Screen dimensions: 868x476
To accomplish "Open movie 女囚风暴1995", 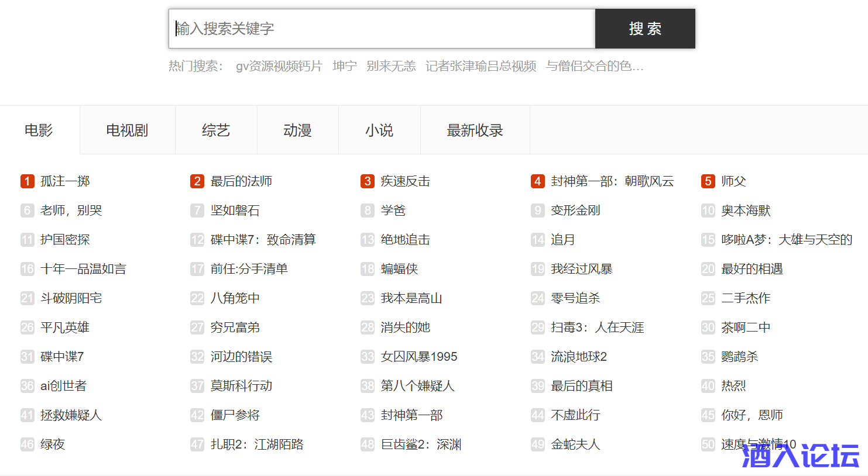I will [419, 357].
